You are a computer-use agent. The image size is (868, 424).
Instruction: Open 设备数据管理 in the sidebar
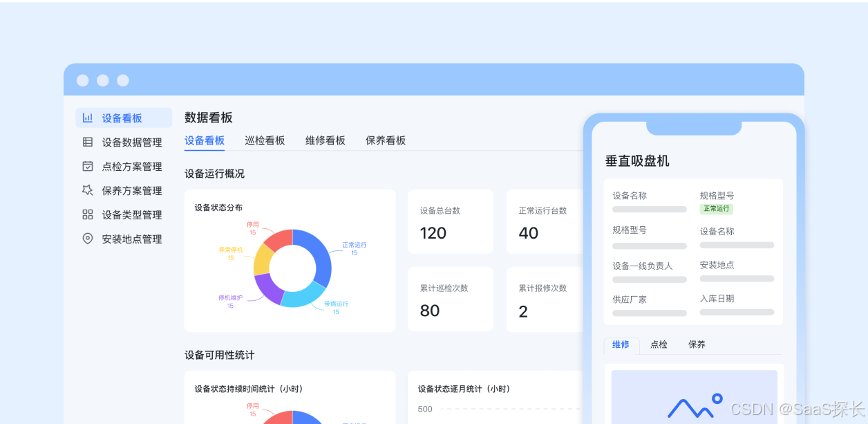[124, 142]
